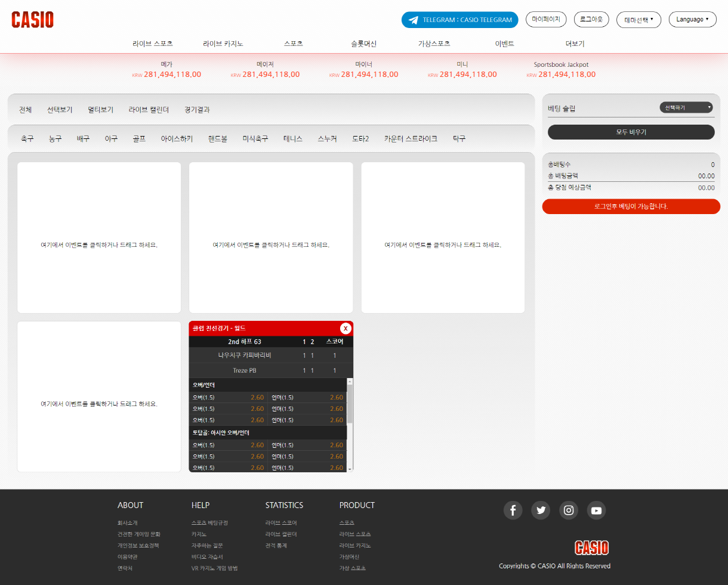Open the Twitter social link icon
This screenshot has width=728, height=585.
click(541, 510)
